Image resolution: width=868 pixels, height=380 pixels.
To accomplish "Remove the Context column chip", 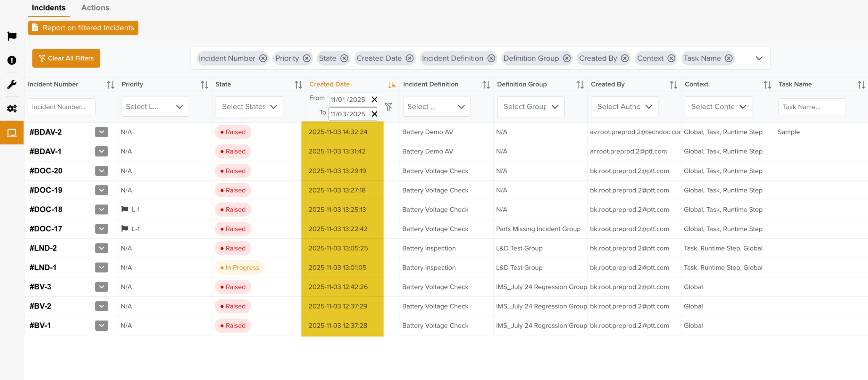I will pyautogui.click(x=671, y=58).
